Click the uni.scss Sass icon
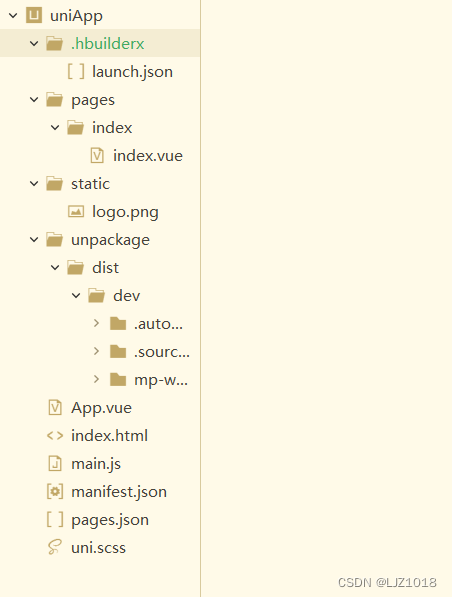The width and height of the screenshot is (452, 597). point(54,548)
